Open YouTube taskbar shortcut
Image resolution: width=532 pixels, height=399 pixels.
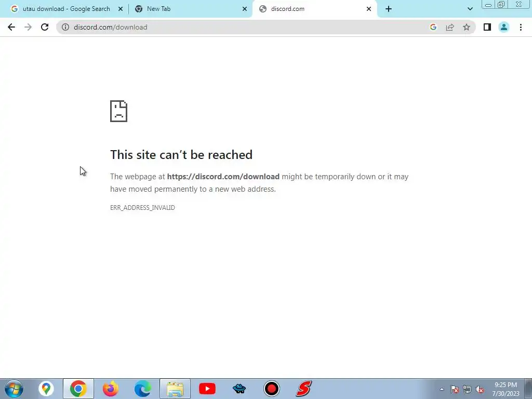pos(207,389)
